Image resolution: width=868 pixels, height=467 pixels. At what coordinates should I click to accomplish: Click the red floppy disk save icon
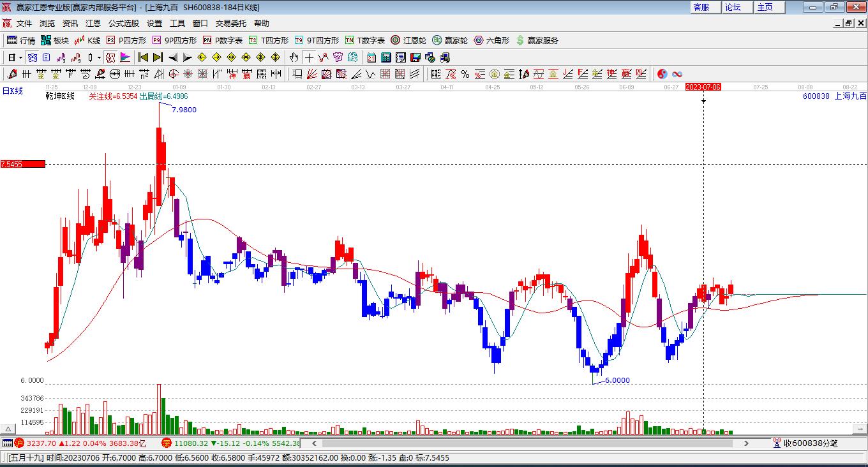pos(415,57)
